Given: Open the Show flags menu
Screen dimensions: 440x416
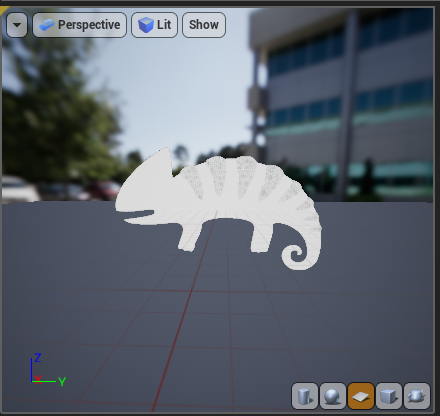Looking at the screenshot, I should (204, 25).
